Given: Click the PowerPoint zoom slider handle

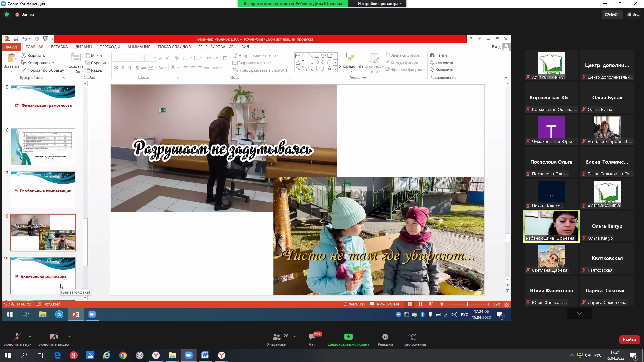Looking at the screenshot, I should point(467,304).
